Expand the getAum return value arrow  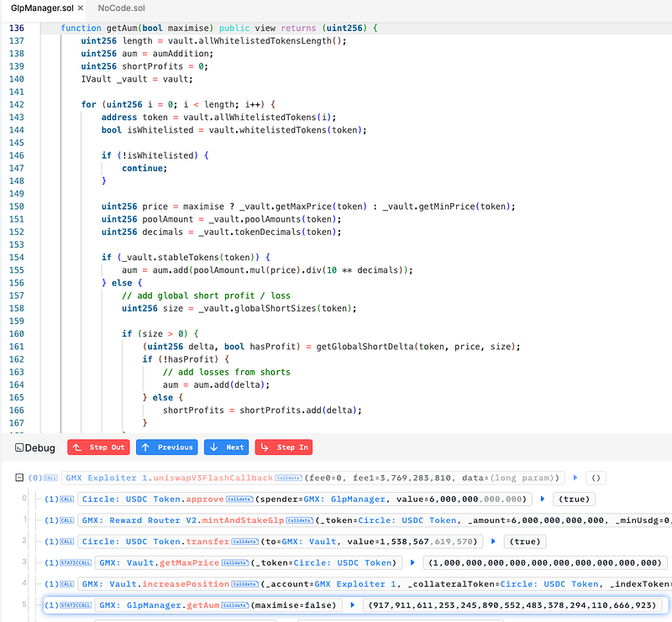pos(352,604)
